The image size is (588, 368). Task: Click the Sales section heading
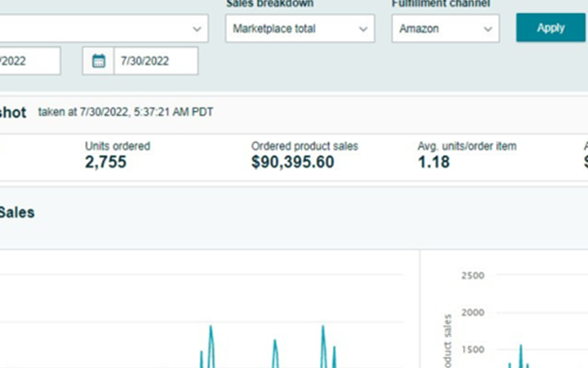(17, 213)
